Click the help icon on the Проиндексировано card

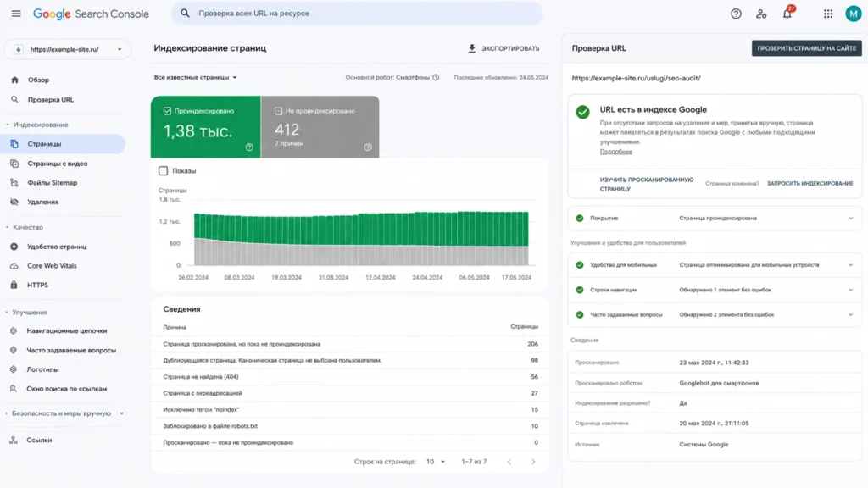(x=249, y=147)
